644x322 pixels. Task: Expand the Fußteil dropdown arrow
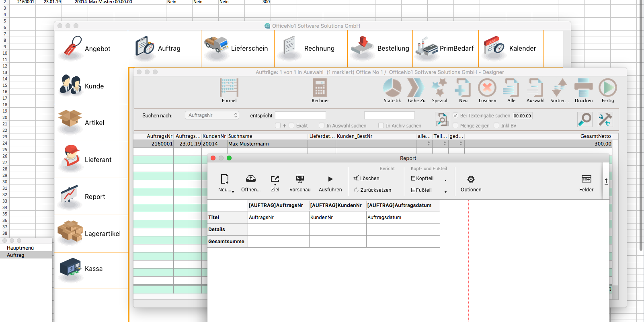pos(445,192)
